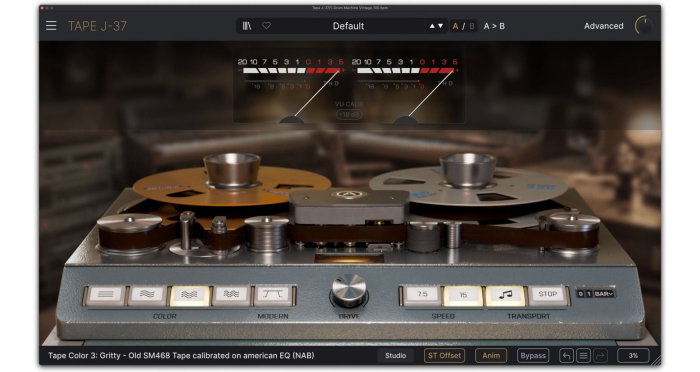
Task: Toggle the Bypass button
Action: pyautogui.click(x=533, y=355)
